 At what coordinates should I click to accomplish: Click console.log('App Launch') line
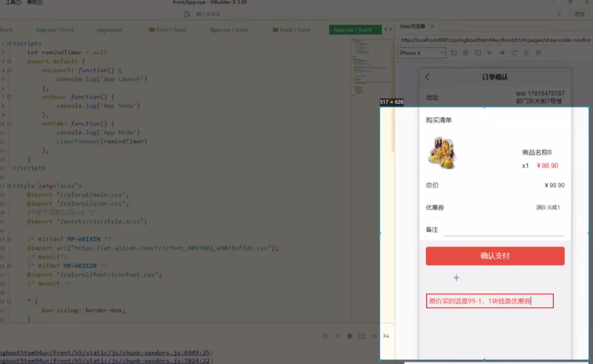[102, 79]
